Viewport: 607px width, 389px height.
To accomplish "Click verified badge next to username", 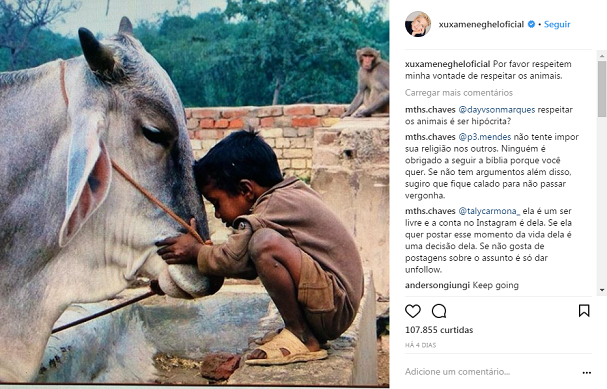I will click(x=532, y=24).
